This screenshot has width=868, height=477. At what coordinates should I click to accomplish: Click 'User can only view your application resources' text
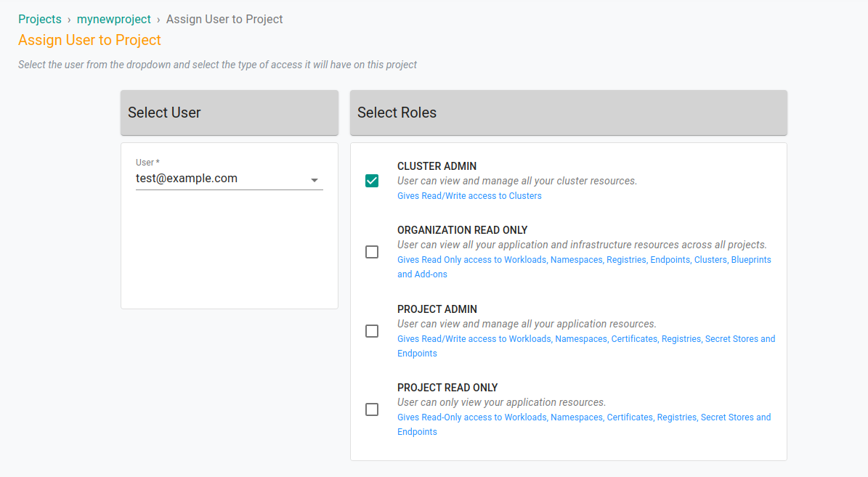(x=501, y=402)
